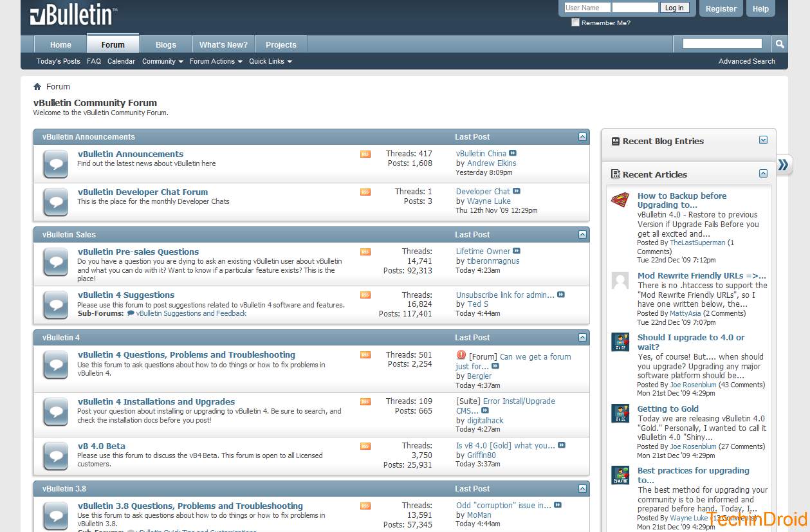Click the search magnifier icon in navbar

pos(780,44)
